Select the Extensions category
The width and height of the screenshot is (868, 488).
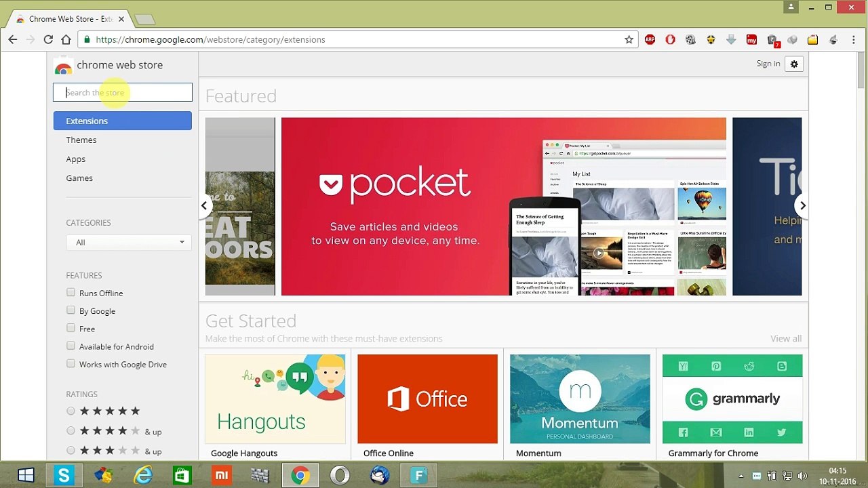point(123,121)
